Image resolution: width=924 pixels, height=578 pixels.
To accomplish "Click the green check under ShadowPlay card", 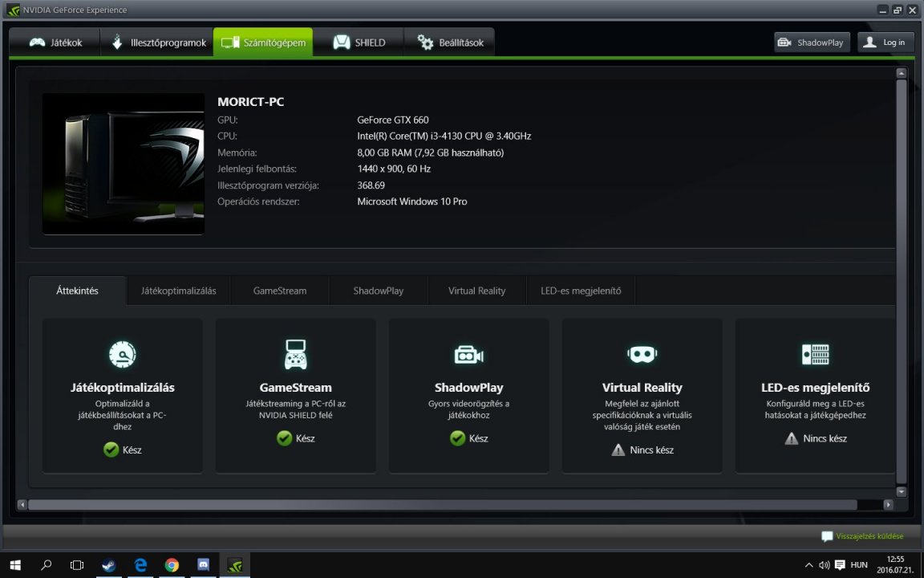I will click(458, 438).
